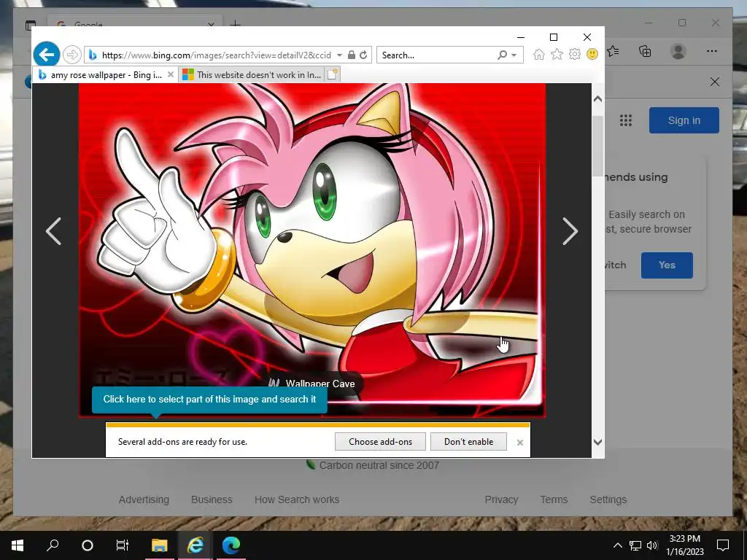Add a new tab in Edge
The width and height of the screenshot is (747, 560).
pyautogui.click(x=235, y=23)
